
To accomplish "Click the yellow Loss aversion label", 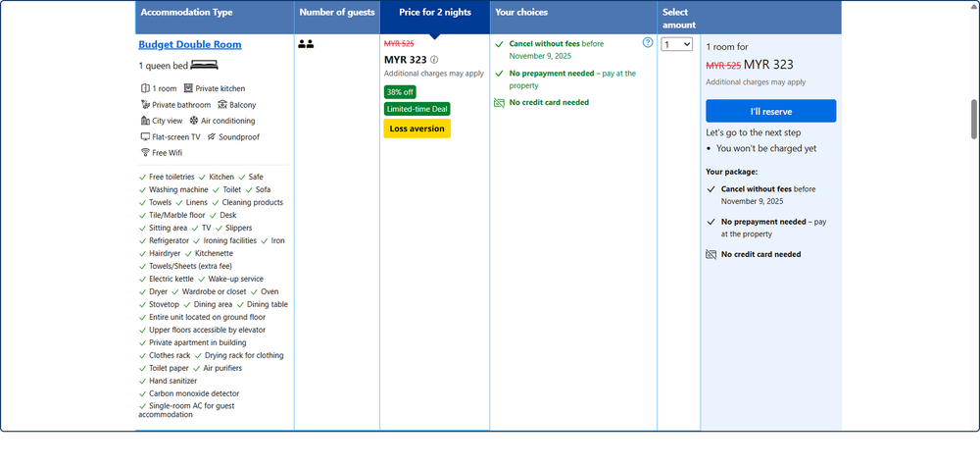I will tap(416, 129).
